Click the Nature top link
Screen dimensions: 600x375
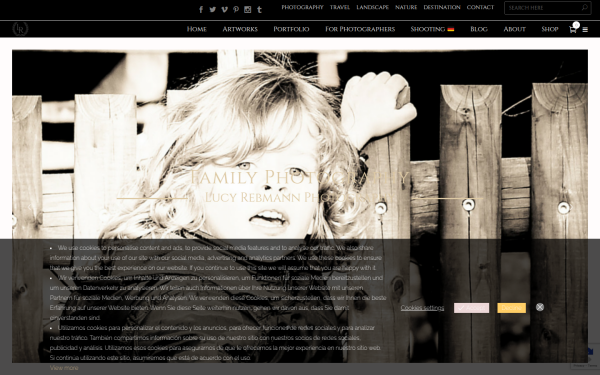coord(406,7)
